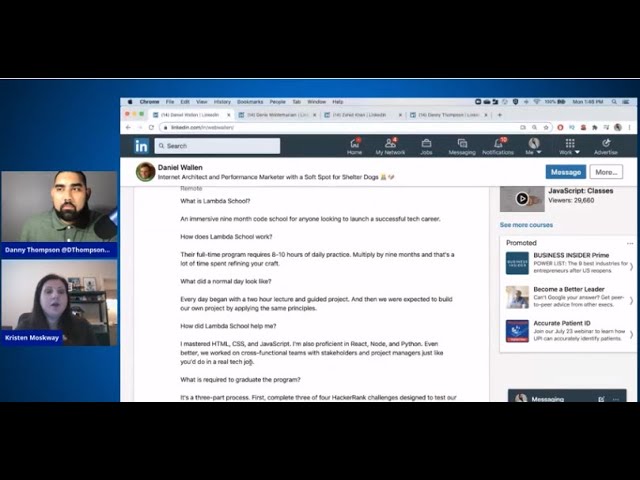
Task: Click "What is required to graduate the program?"
Action: coord(240,380)
